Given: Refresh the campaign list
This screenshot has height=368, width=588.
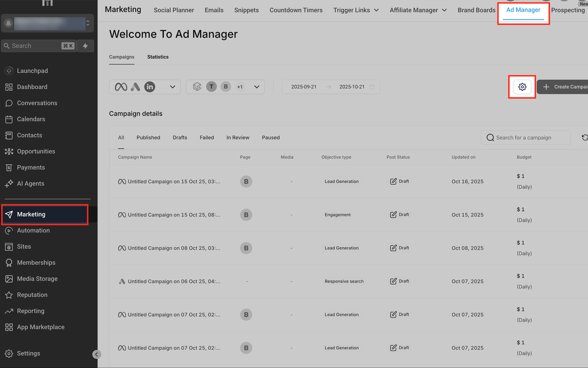Looking at the screenshot, I should pyautogui.click(x=584, y=137).
